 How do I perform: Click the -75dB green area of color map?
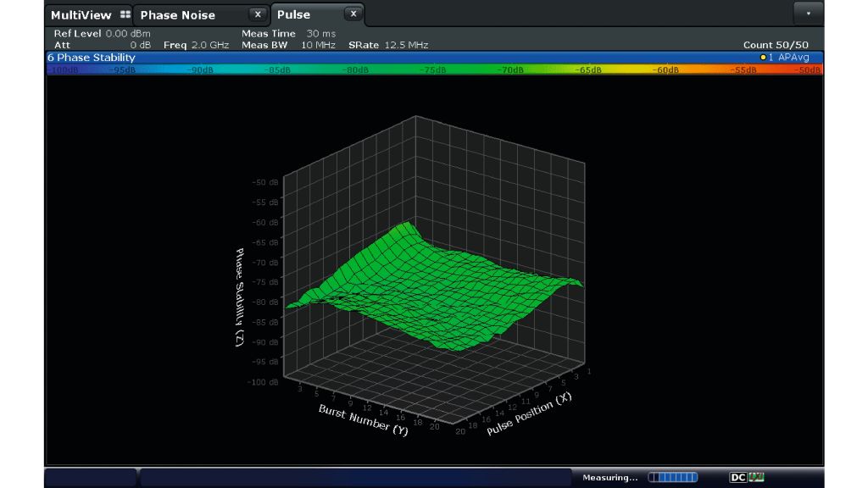432,69
